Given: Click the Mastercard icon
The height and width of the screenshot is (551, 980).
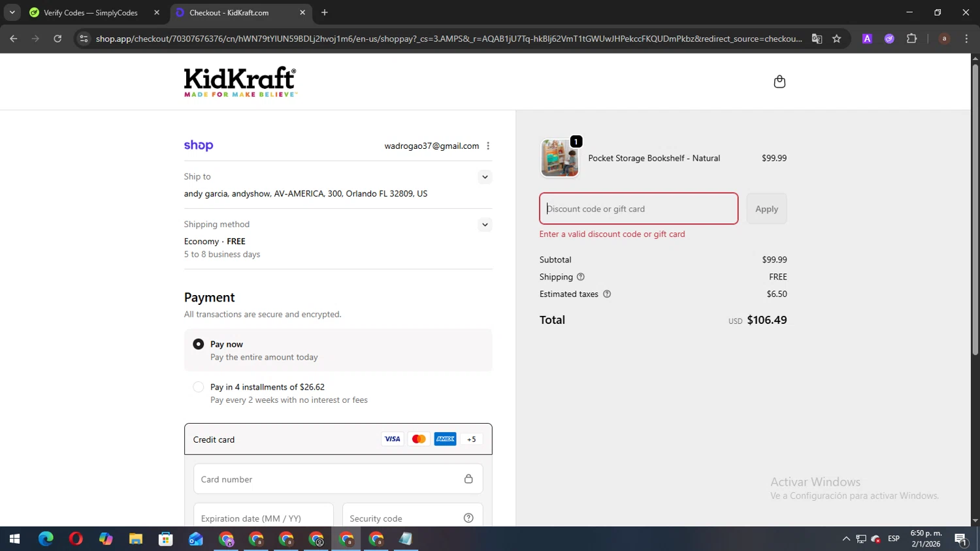Looking at the screenshot, I should coord(419,439).
